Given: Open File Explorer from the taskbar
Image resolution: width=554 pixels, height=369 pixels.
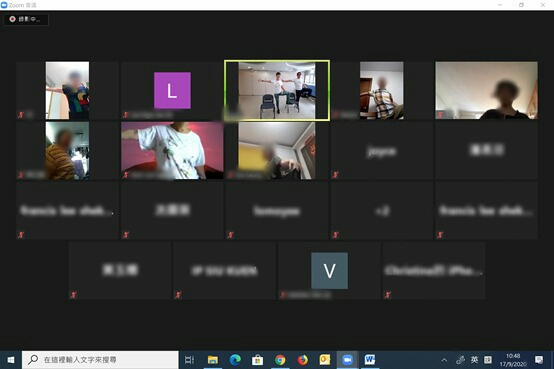Looking at the screenshot, I should point(213,360).
